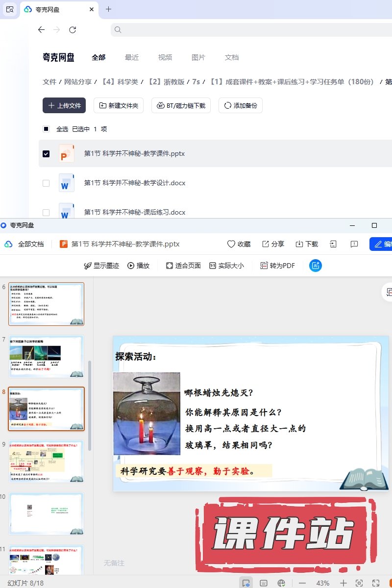Click the zoom out minus icon
This screenshot has width=392, height=588.
coord(302,583)
